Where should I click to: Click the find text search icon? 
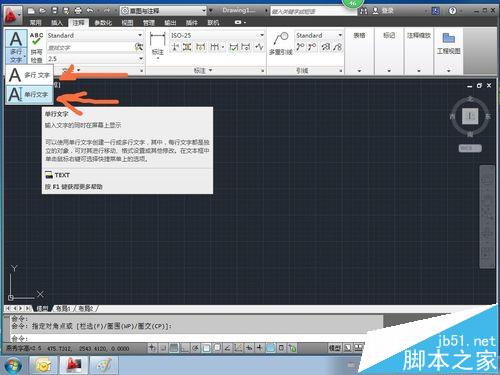(139, 47)
